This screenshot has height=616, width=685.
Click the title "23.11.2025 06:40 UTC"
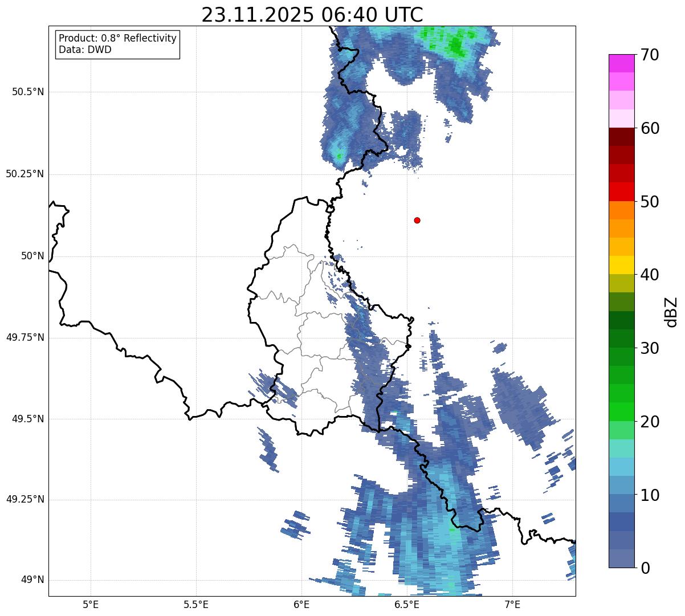click(312, 15)
